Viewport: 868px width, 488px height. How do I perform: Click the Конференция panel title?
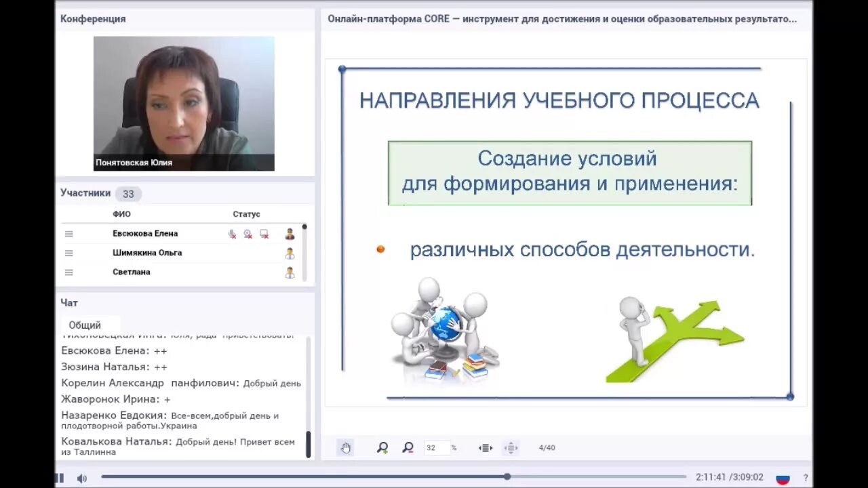(x=93, y=19)
